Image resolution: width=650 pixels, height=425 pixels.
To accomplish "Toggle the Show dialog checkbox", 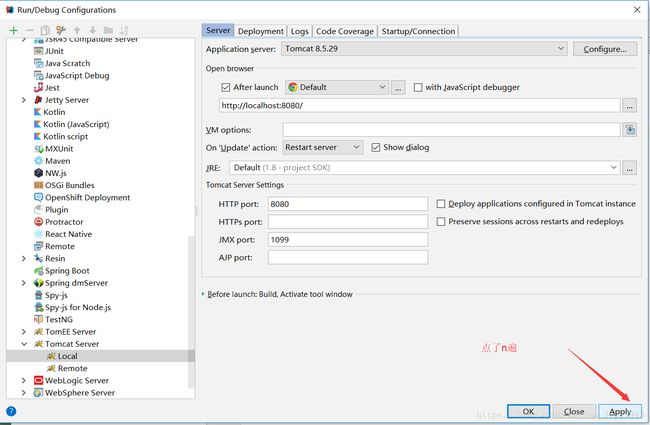I will (376, 148).
